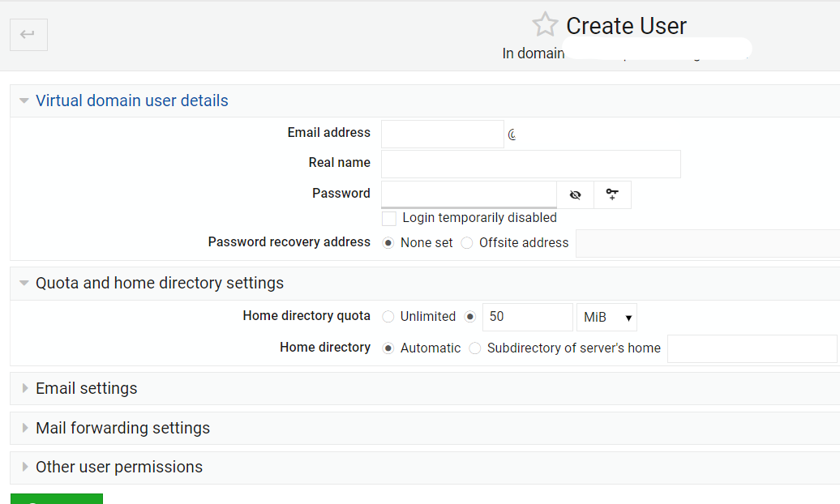Image resolution: width=840 pixels, height=504 pixels.
Task: Open the MiB quota units dropdown
Action: tap(606, 317)
